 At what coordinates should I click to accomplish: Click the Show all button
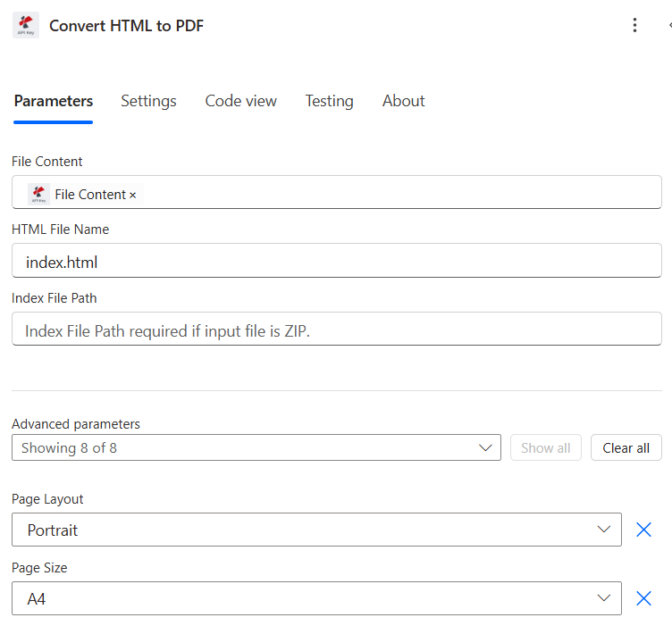coord(545,447)
